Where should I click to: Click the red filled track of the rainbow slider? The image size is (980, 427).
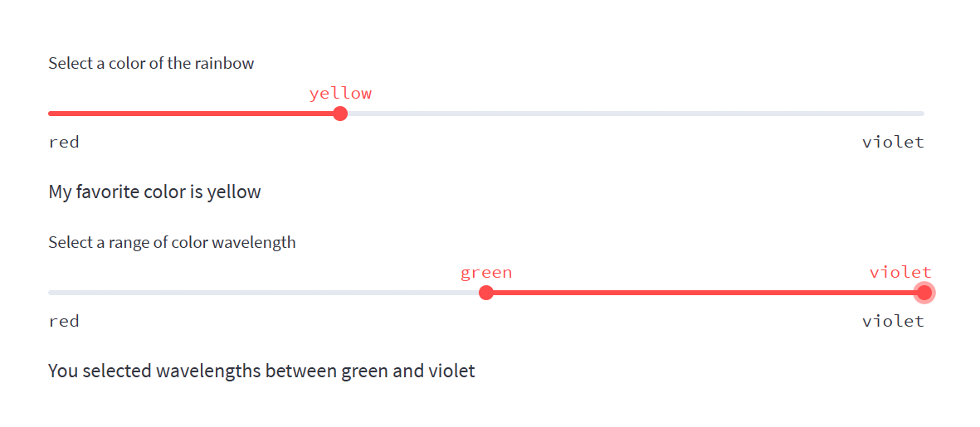click(x=191, y=114)
